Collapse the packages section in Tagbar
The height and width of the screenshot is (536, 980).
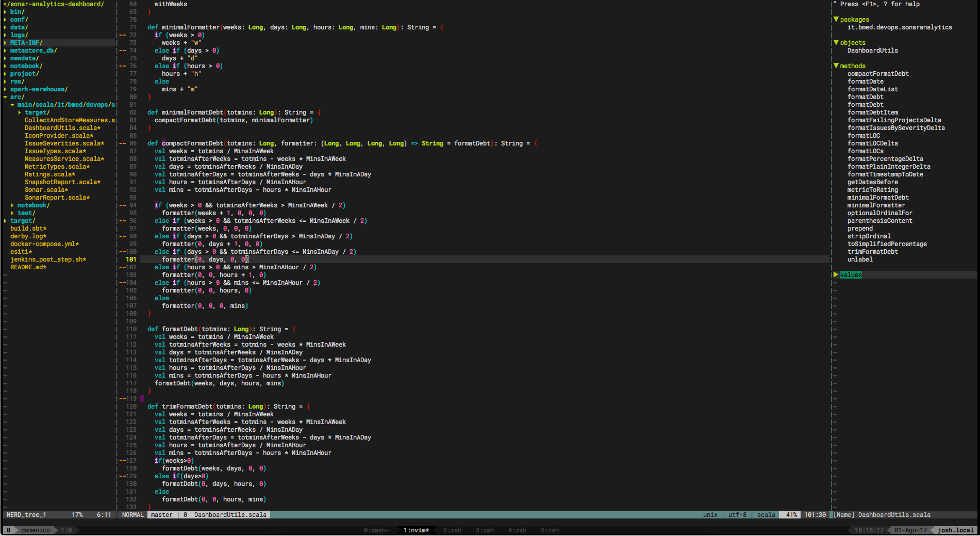[x=836, y=20]
